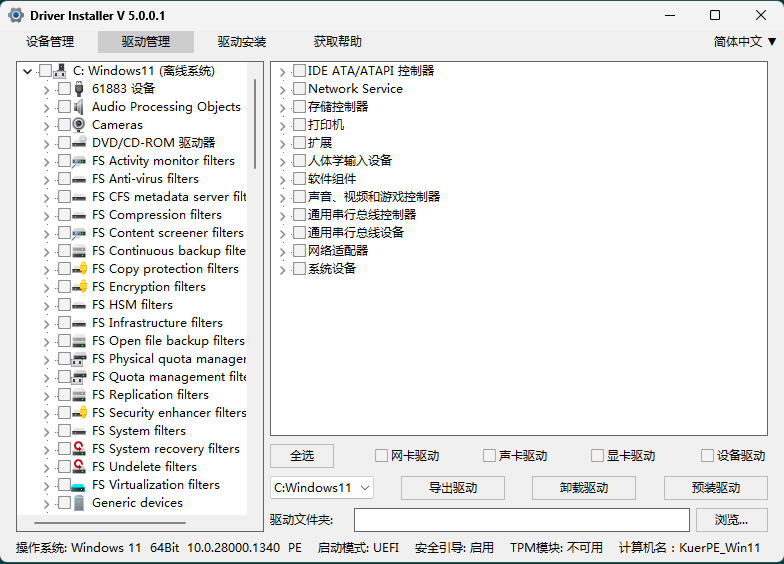
Task: Click the icon for FS Infrastructure filters
Action: (x=78, y=324)
